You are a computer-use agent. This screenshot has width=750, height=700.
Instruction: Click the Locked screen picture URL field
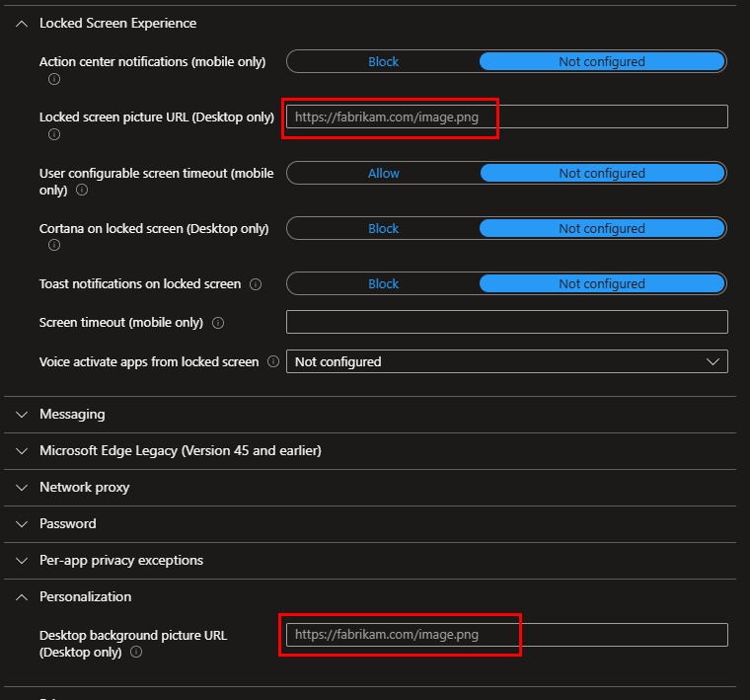click(x=506, y=117)
